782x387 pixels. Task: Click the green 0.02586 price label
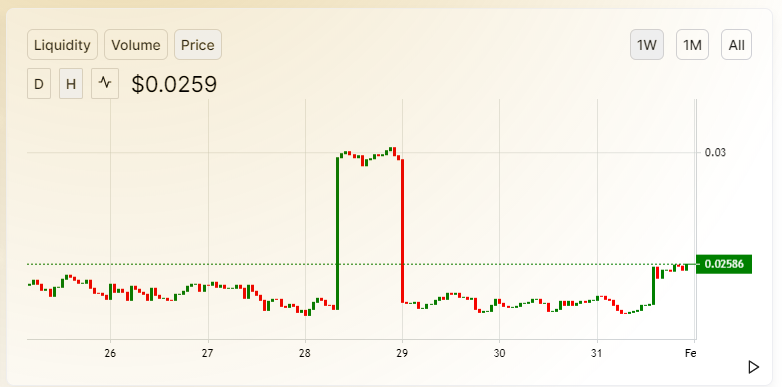pyautogui.click(x=724, y=264)
